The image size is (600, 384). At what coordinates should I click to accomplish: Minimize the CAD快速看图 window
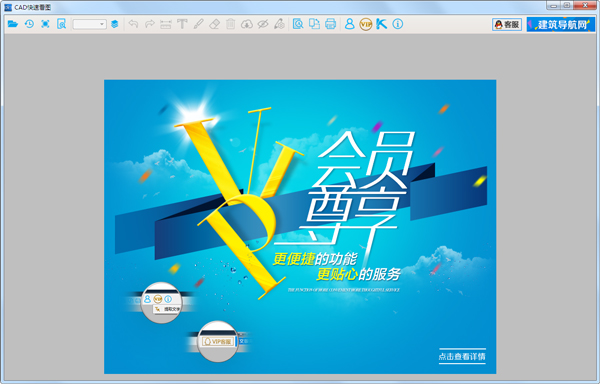pos(553,5)
